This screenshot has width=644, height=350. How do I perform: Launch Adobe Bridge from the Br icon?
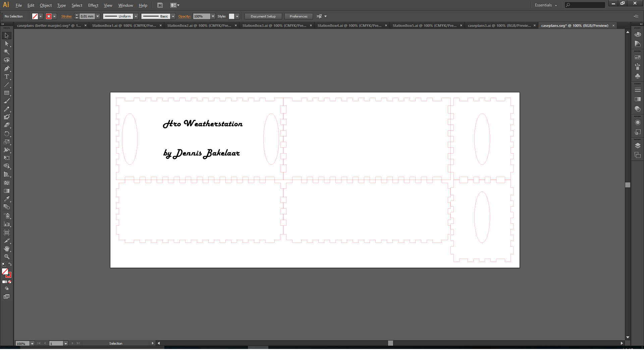(x=160, y=5)
